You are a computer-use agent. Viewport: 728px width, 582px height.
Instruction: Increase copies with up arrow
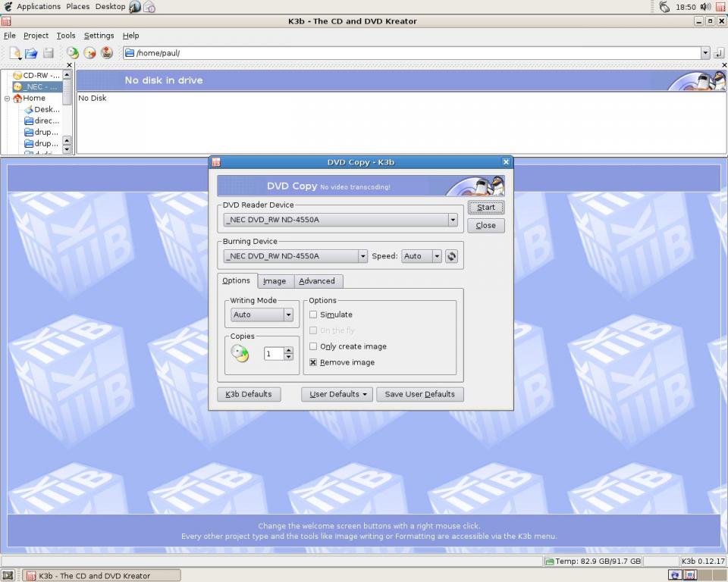pyautogui.click(x=289, y=350)
